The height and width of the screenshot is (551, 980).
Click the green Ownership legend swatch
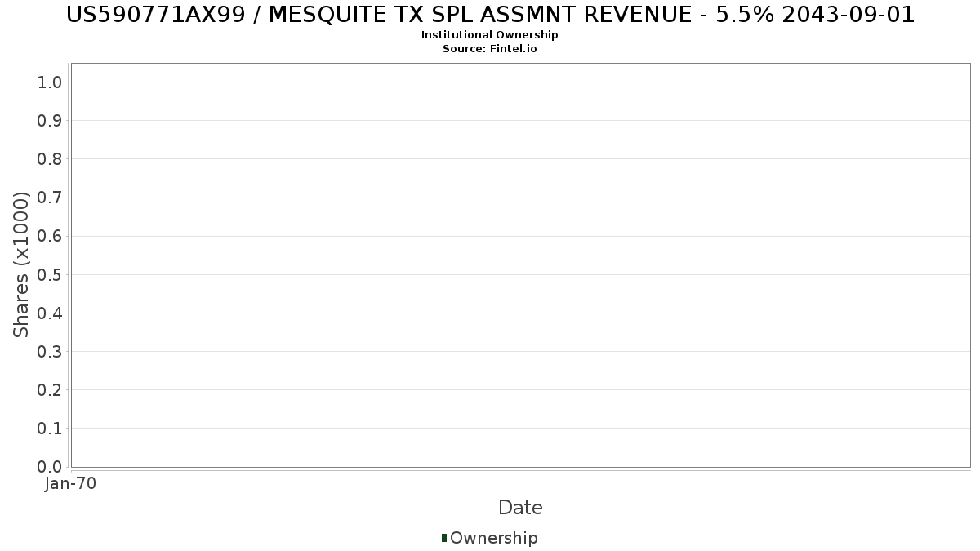(444, 538)
